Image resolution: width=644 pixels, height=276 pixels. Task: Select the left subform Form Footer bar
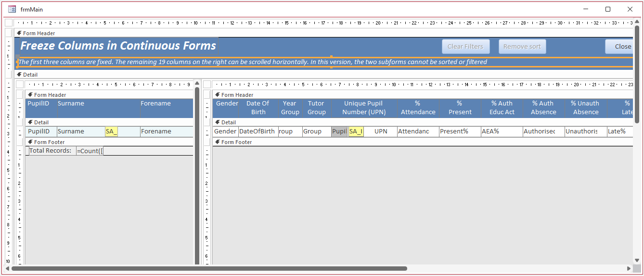click(x=109, y=142)
